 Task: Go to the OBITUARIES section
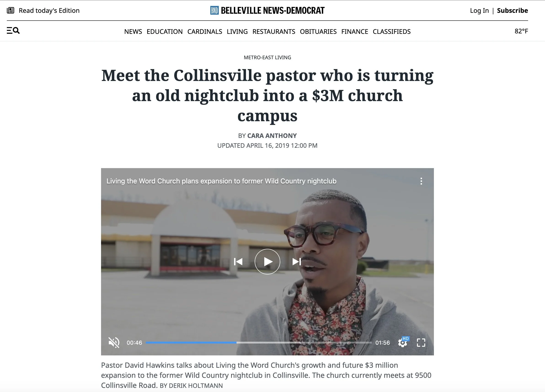(318, 32)
